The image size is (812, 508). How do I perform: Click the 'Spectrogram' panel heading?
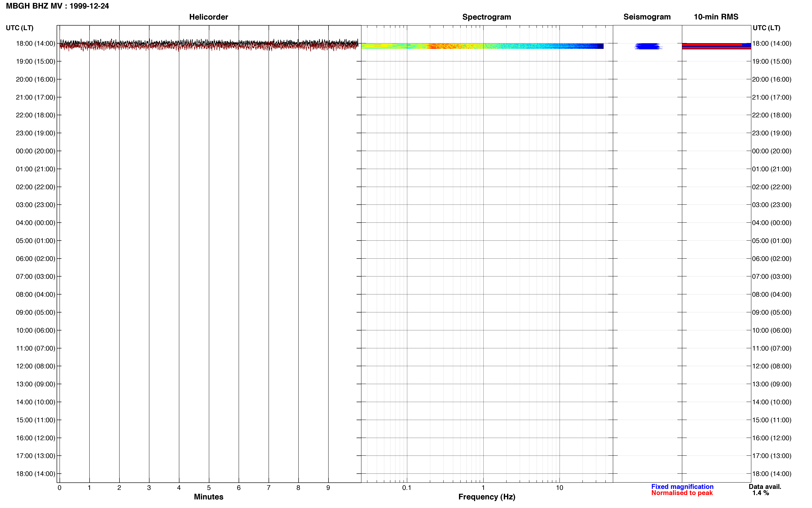point(487,17)
